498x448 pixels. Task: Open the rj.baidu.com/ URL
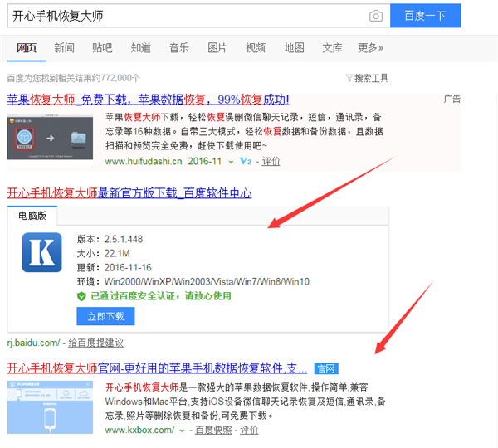coord(34,343)
